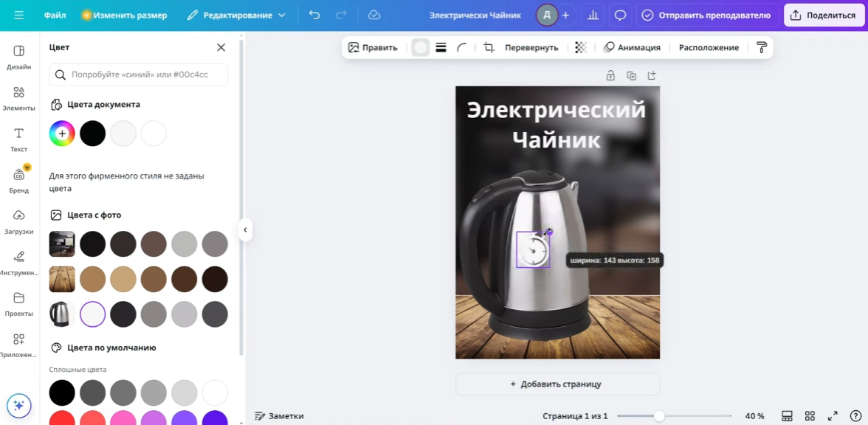This screenshot has width=868, height=425.
Task: Select the wooden floor photo thumbnail palette
Action: click(62, 279)
